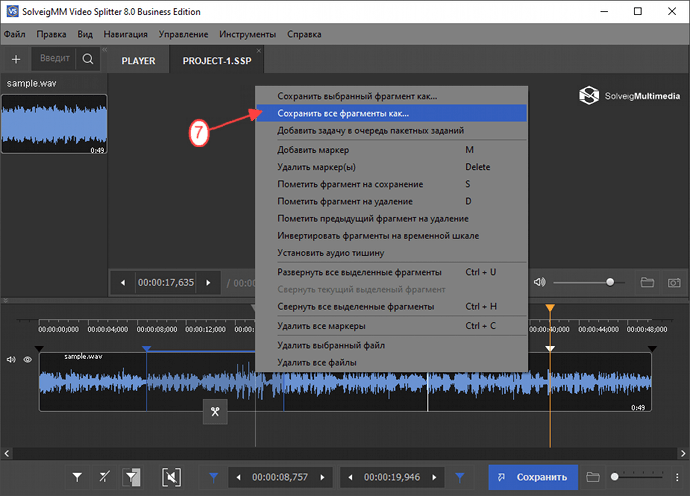The height and width of the screenshot is (496, 690).
Task: Click the Сохранить button
Action: click(x=533, y=477)
